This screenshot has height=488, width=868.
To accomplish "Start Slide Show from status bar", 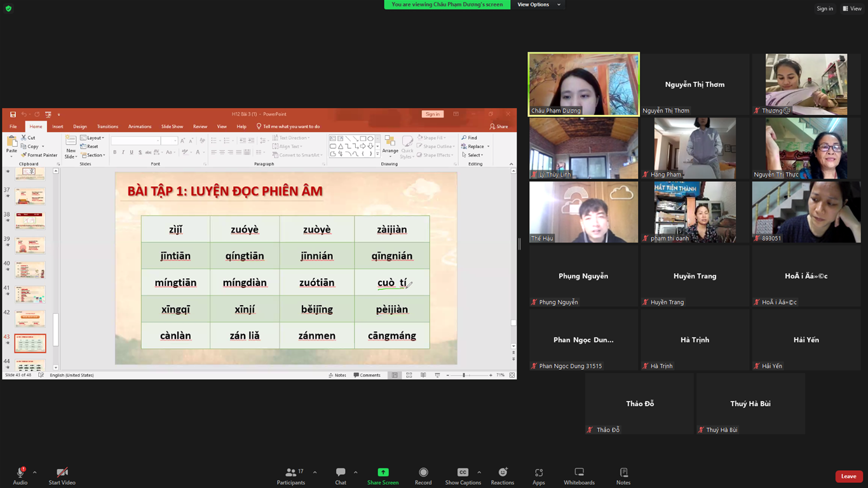I will (x=437, y=376).
